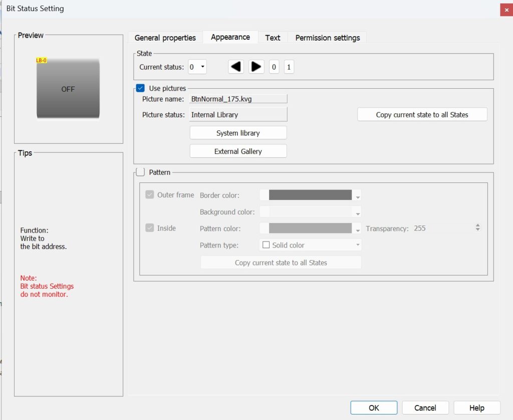Click the LB-0 address label in preview
The width and height of the screenshot is (513, 420).
pyautogui.click(x=41, y=60)
